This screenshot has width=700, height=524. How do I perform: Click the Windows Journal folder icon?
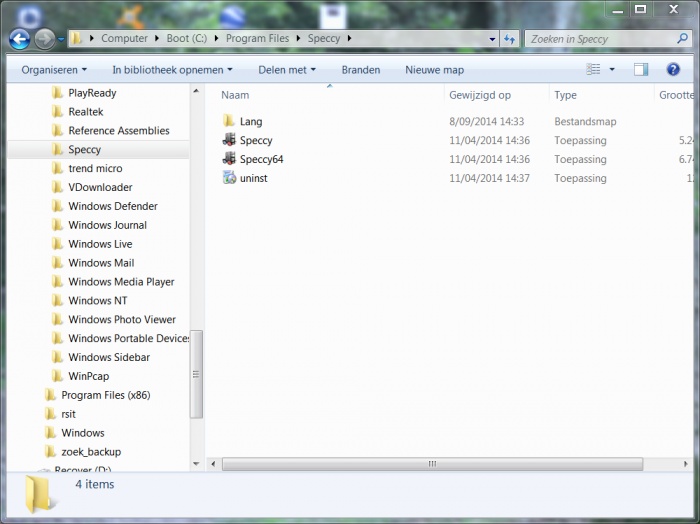[x=57, y=225]
